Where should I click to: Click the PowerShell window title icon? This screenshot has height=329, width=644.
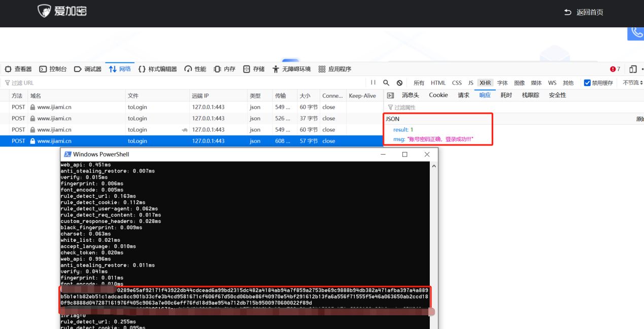click(x=67, y=154)
